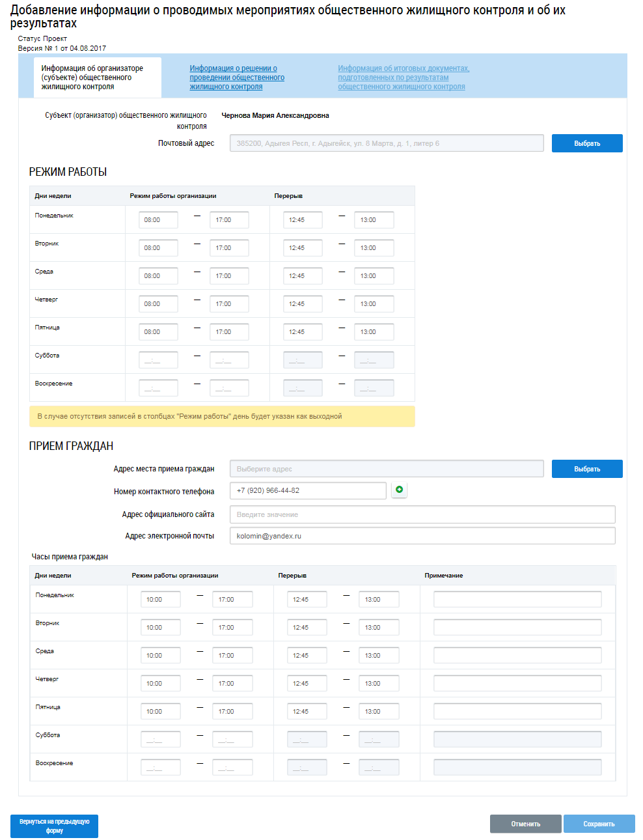This screenshot has height=840, width=643.
Task: Click the Отменить button
Action: 525,824
